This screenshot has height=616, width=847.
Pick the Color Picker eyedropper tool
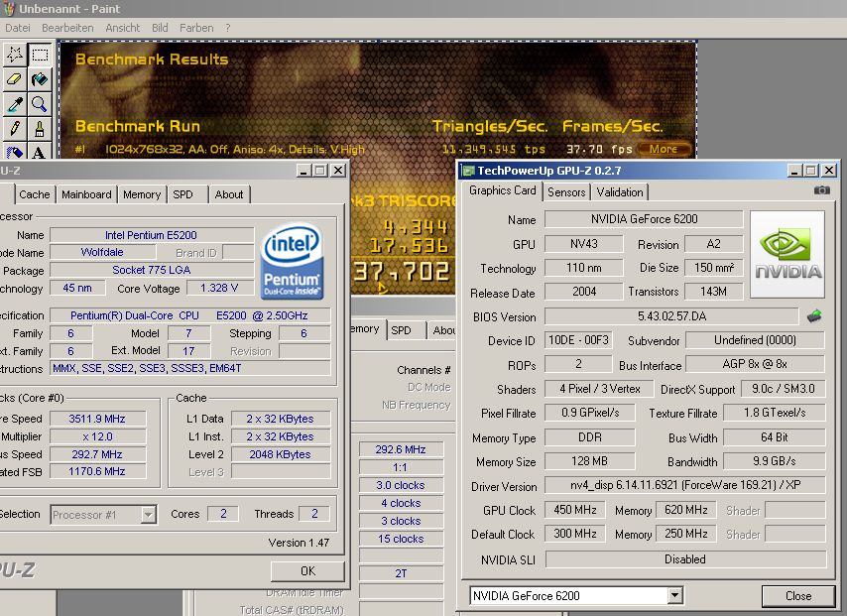click(15, 104)
